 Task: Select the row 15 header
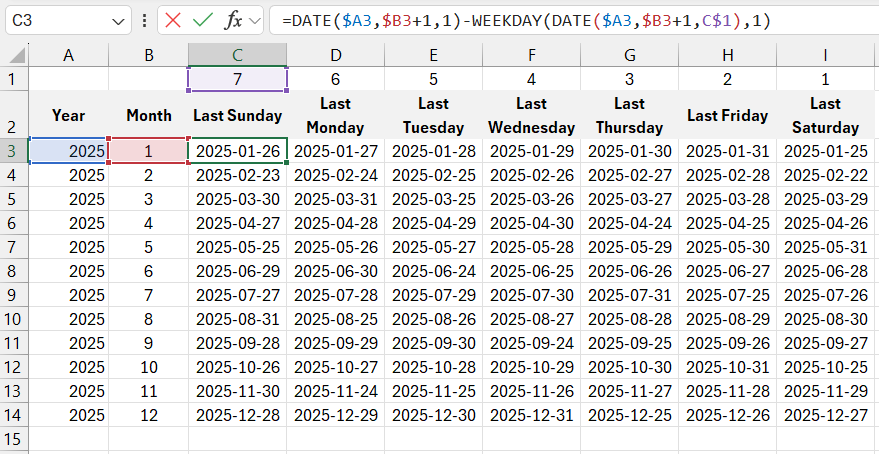click(x=14, y=438)
